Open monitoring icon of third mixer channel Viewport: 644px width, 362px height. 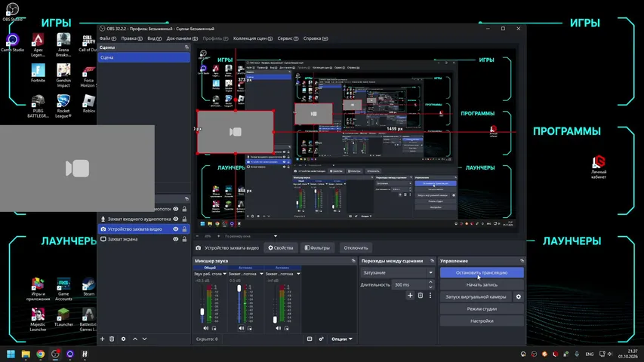click(287, 328)
